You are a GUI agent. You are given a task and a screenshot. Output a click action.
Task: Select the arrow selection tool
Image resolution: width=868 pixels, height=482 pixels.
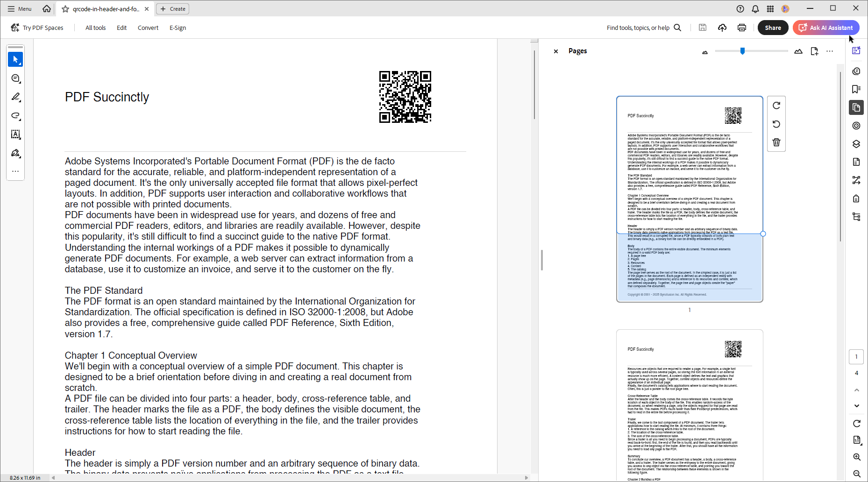click(15, 59)
